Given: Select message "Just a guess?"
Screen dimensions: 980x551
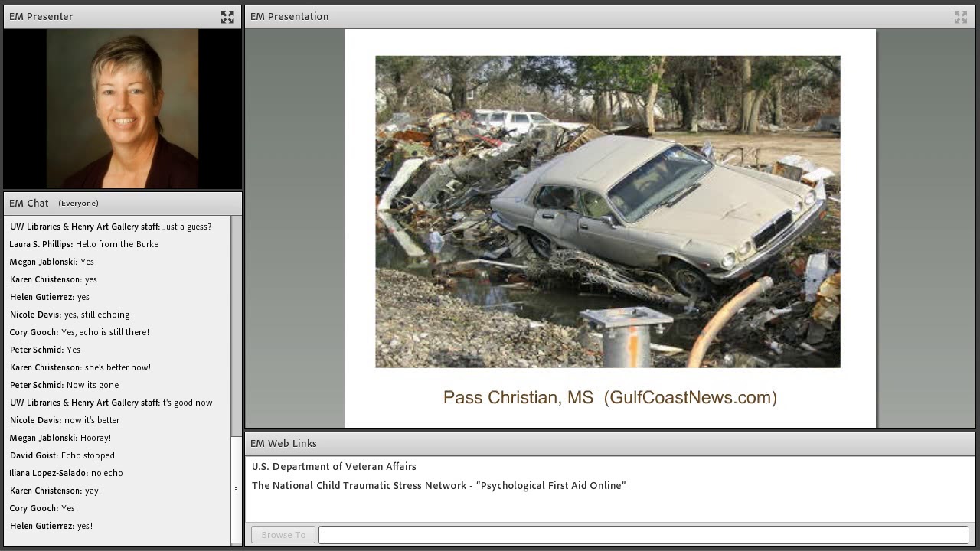Looking at the screenshot, I should (x=110, y=227).
